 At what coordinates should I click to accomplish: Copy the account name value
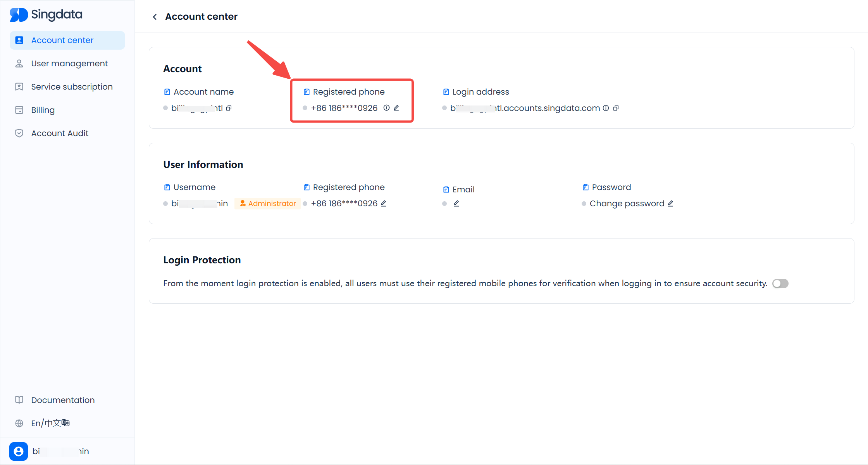229,108
